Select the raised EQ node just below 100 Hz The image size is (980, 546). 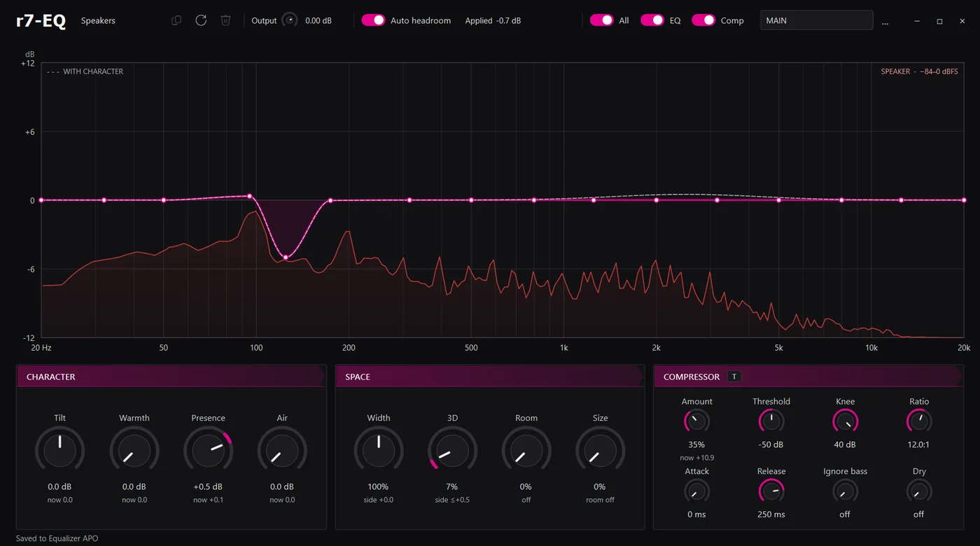249,196
